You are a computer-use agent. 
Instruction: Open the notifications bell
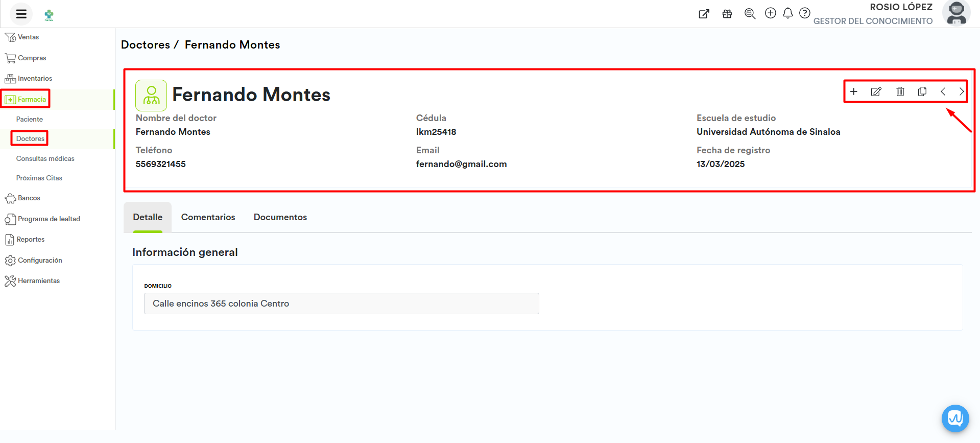pos(787,13)
